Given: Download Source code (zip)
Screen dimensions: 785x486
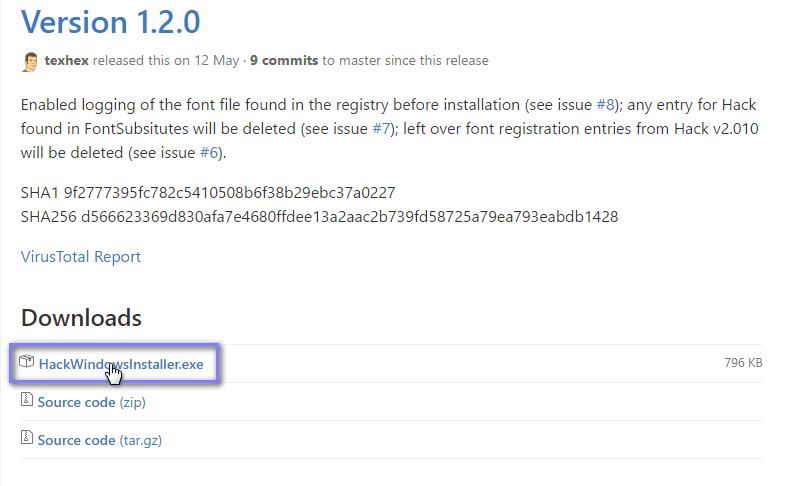Looking at the screenshot, I should coord(92,402).
